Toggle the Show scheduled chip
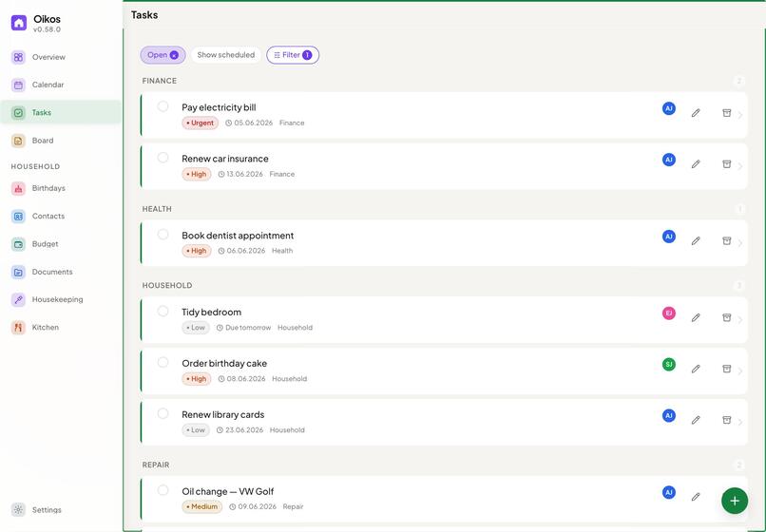Viewport: 766px width, 532px height. click(225, 55)
